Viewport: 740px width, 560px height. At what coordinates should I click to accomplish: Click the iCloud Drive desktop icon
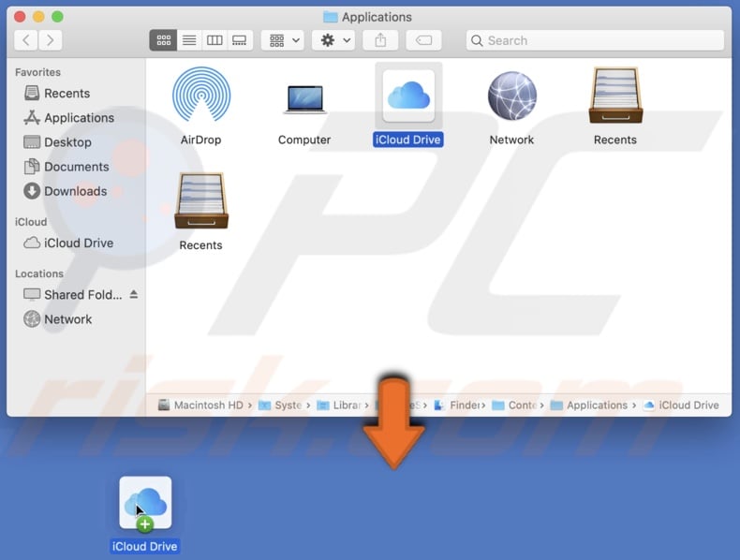pos(145,503)
